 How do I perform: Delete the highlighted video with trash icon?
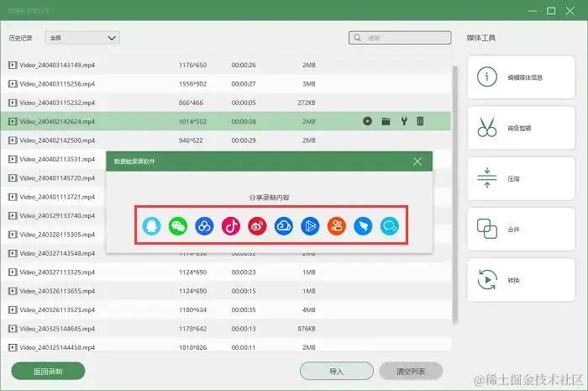click(x=420, y=121)
